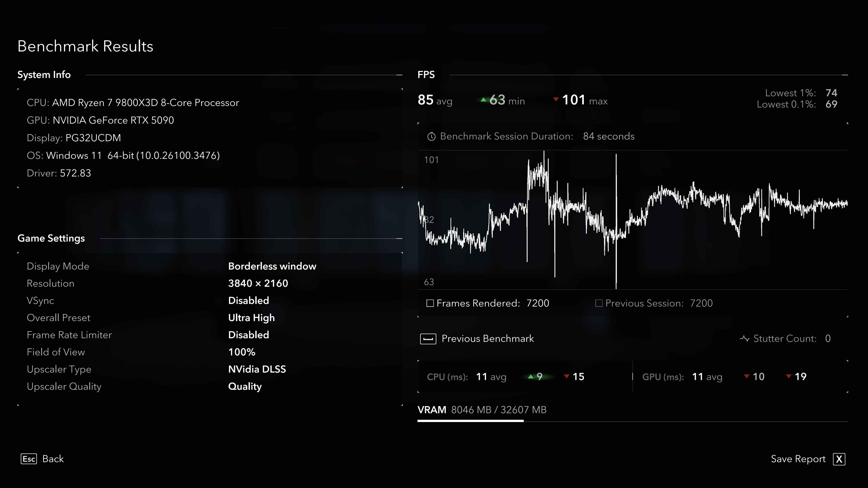The height and width of the screenshot is (488, 868).
Task: Click the green arrow next to 63 min
Action: click(x=483, y=100)
